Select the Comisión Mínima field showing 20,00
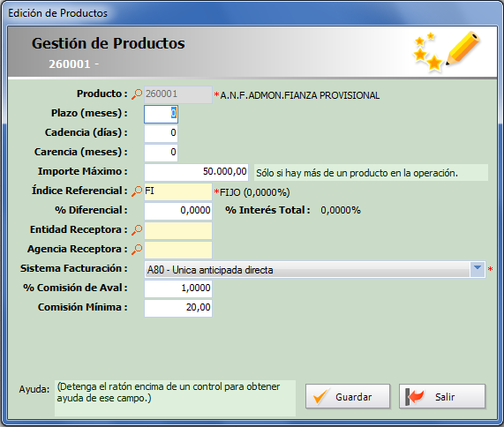The height and width of the screenshot is (427, 504). [x=178, y=308]
